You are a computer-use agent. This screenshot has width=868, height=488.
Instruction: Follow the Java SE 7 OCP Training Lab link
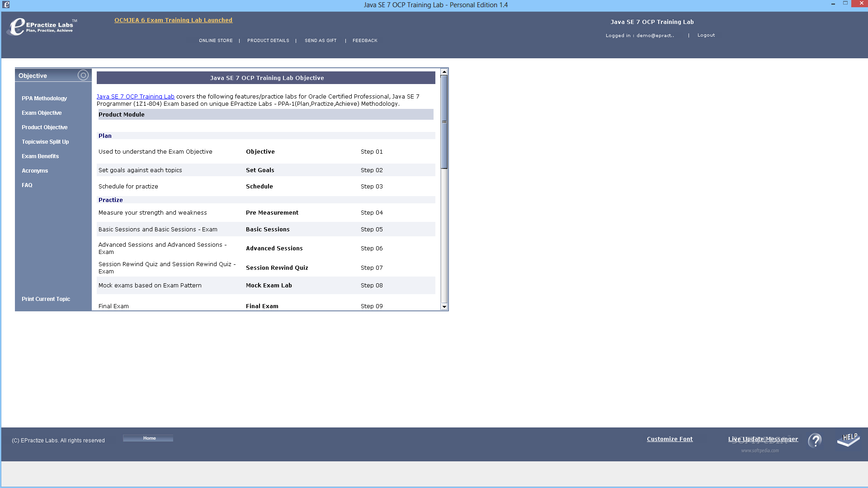(135, 97)
